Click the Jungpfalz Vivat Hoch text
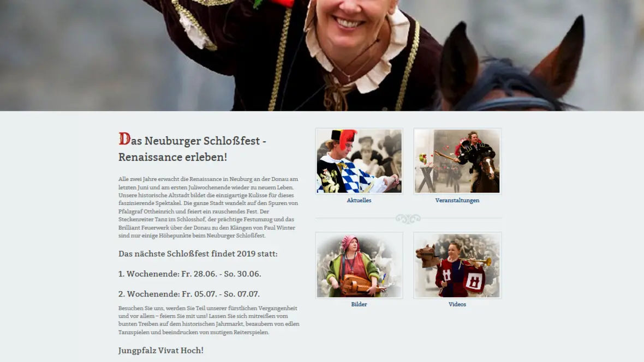644x362 pixels. pyautogui.click(x=161, y=351)
